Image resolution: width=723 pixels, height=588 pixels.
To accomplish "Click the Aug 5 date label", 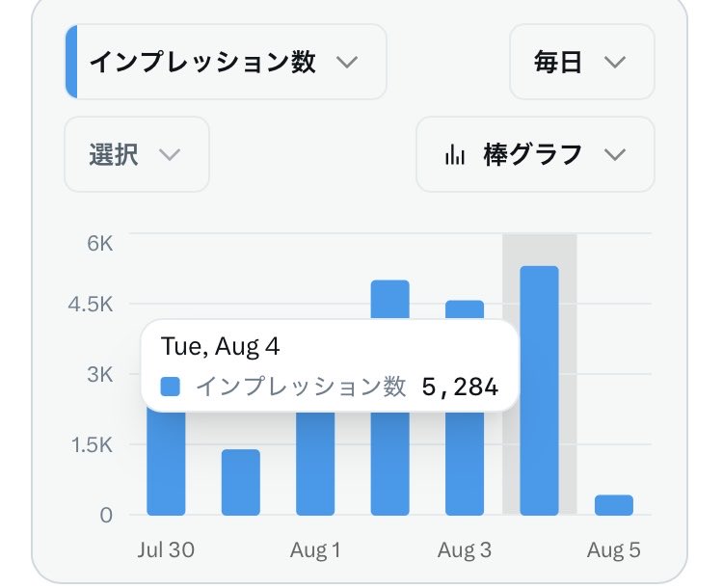I will [x=614, y=549].
